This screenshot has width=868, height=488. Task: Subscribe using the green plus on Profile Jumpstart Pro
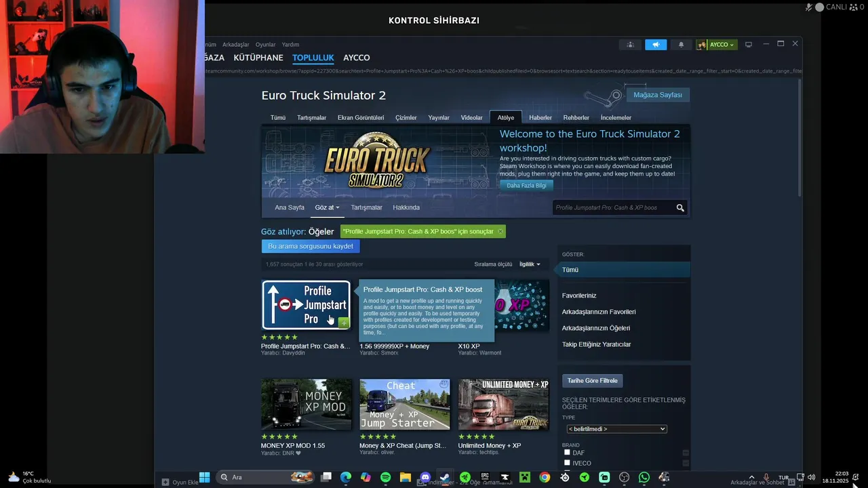[x=344, y=323]
